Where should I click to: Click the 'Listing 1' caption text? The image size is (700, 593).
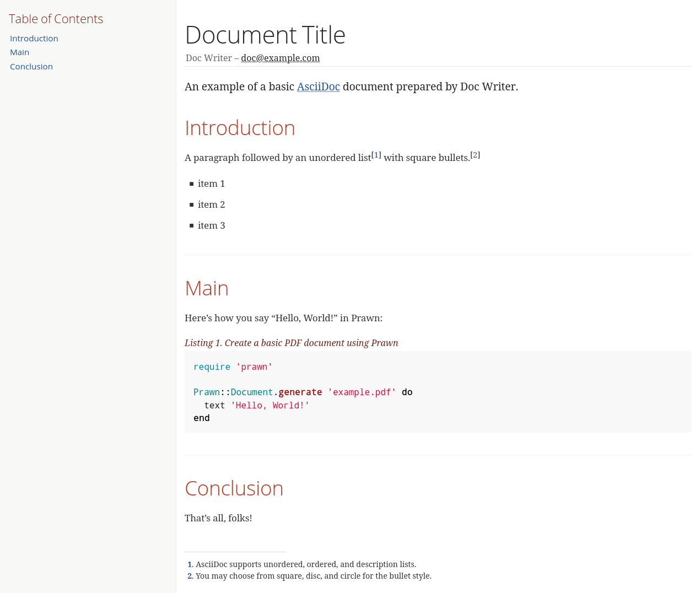(291, 343)
